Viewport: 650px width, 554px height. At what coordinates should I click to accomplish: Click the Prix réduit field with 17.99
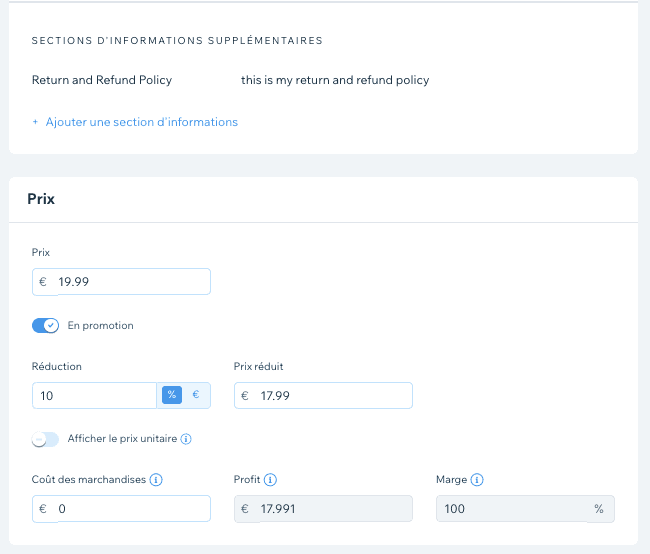[x=332, y=396]
